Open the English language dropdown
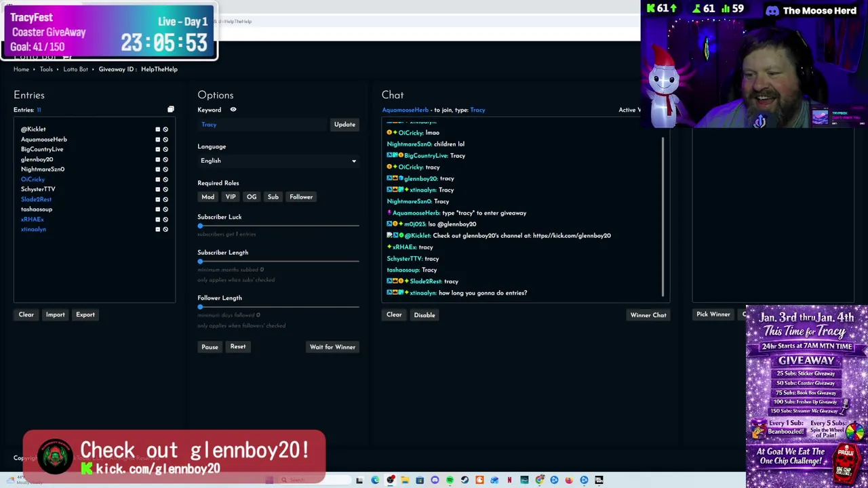 point(278,161)
